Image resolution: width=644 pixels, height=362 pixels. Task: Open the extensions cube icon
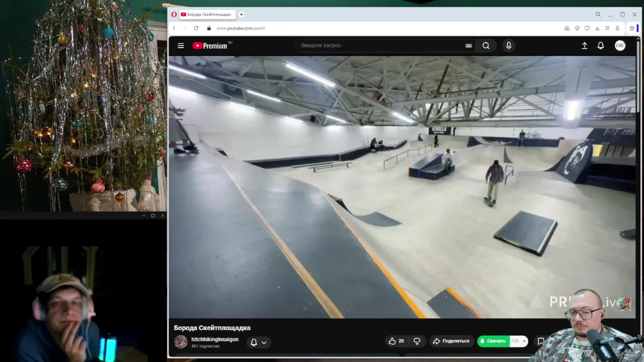click(x=632, y=28)
